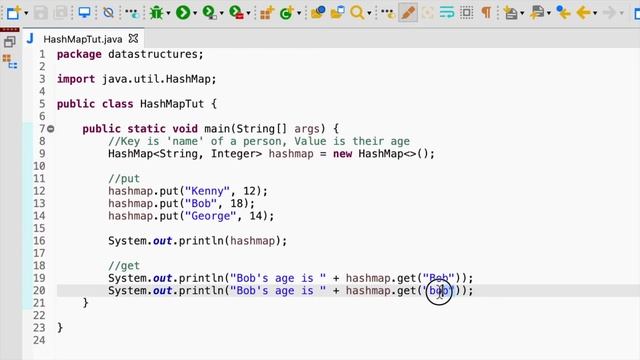This screenshot has width=640, height=360.
Task: Click the New wizard icon
Action: (13, 13)
